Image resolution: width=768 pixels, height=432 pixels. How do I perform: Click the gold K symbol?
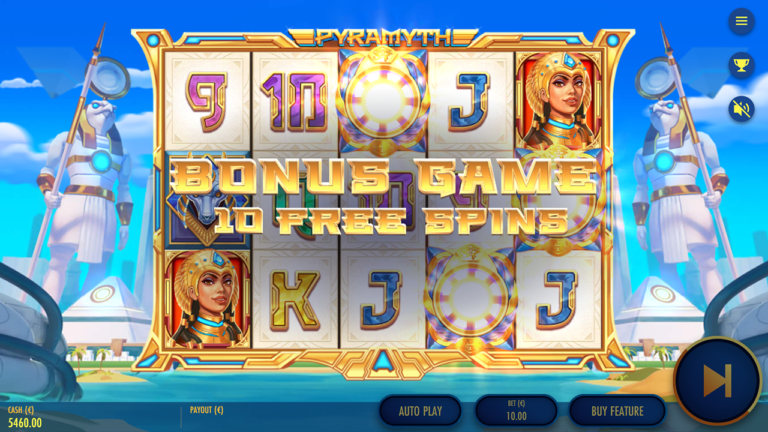tap(295, 300)
